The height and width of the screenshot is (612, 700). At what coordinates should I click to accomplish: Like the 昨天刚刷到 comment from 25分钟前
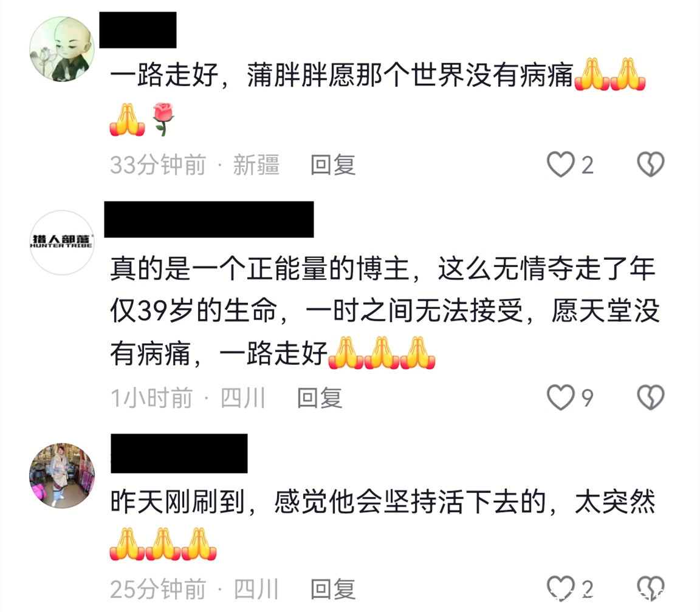click(561, 588)
